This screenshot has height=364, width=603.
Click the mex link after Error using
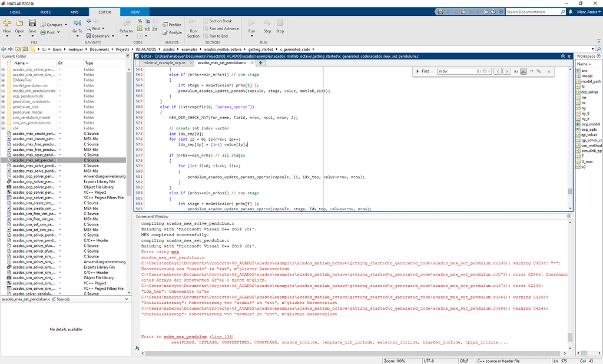175,252
